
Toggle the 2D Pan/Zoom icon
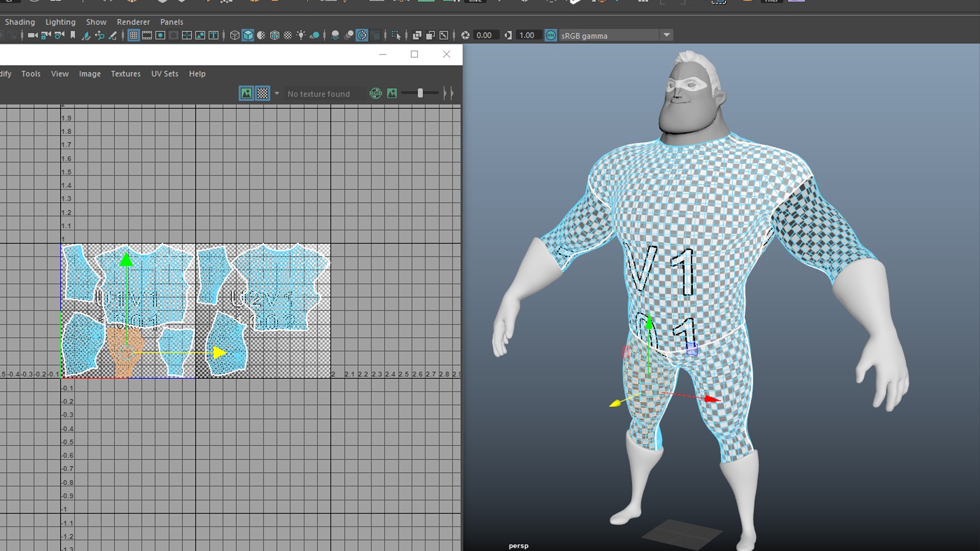click(x=100, y=35)
